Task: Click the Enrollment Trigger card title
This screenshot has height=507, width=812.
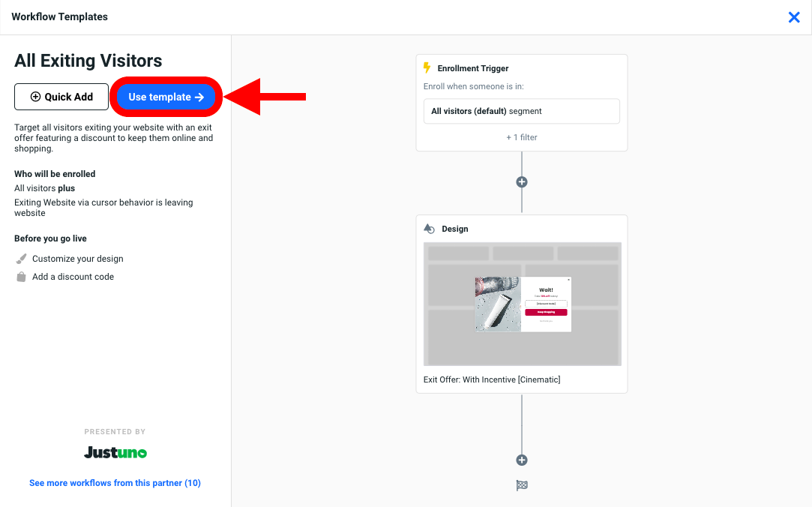Action: [473, 68]
